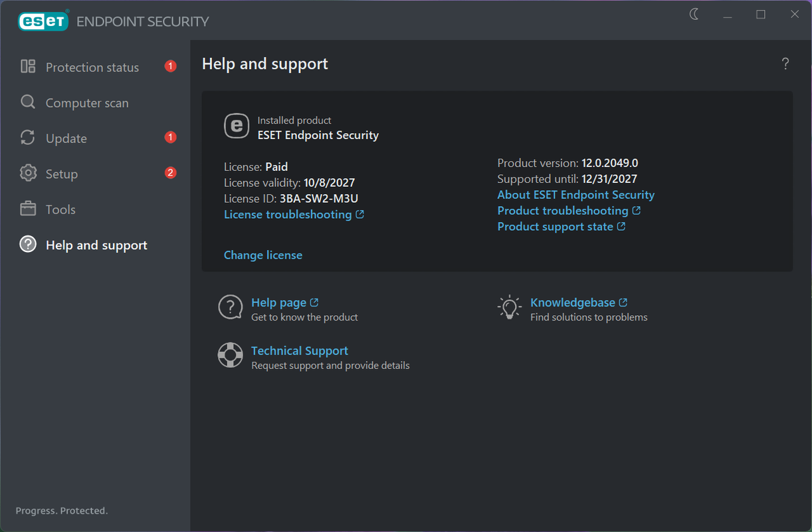The image size is (812, 532).
Task: Click the red badge beside Setup
Action: point(171,174)
